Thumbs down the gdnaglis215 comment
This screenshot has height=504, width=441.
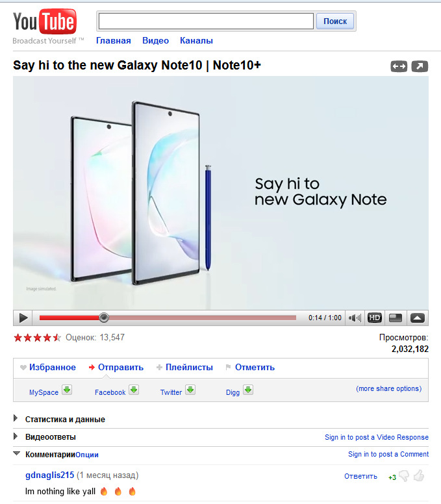tap(404, 476)
